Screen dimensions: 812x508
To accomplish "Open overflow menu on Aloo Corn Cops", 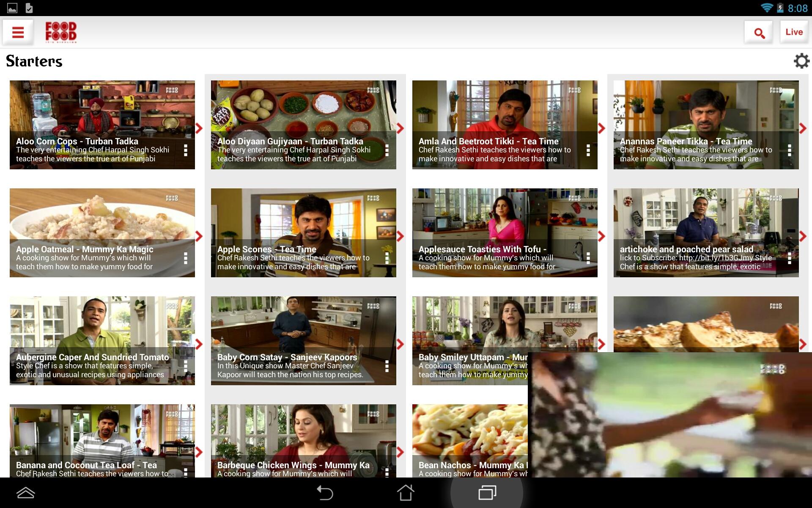I will (x=186, y=150).
